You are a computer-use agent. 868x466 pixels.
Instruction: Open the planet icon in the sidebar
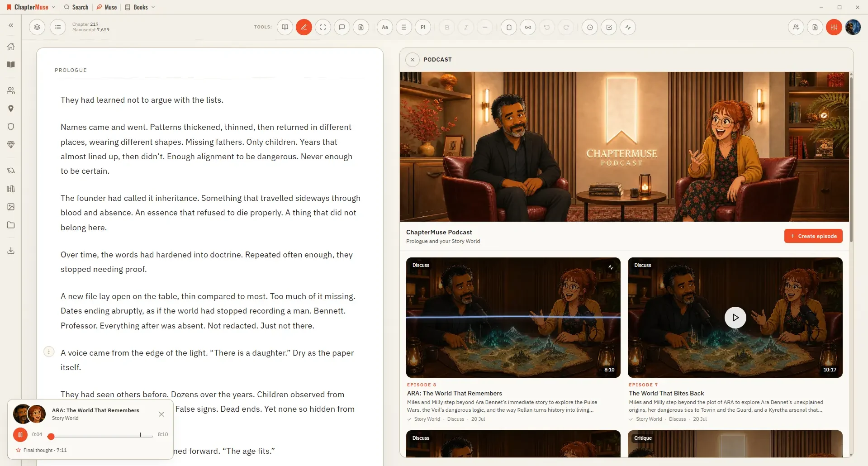(x=11, y=171)
